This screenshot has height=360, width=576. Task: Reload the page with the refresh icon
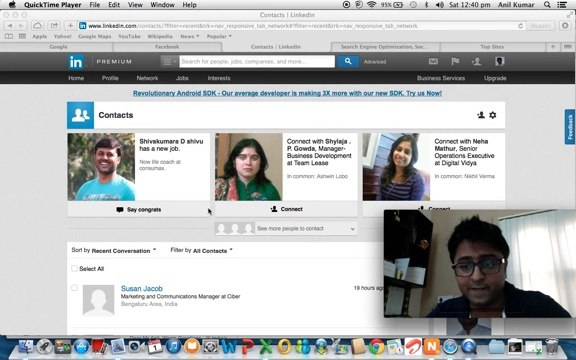[x=520, y=26]
